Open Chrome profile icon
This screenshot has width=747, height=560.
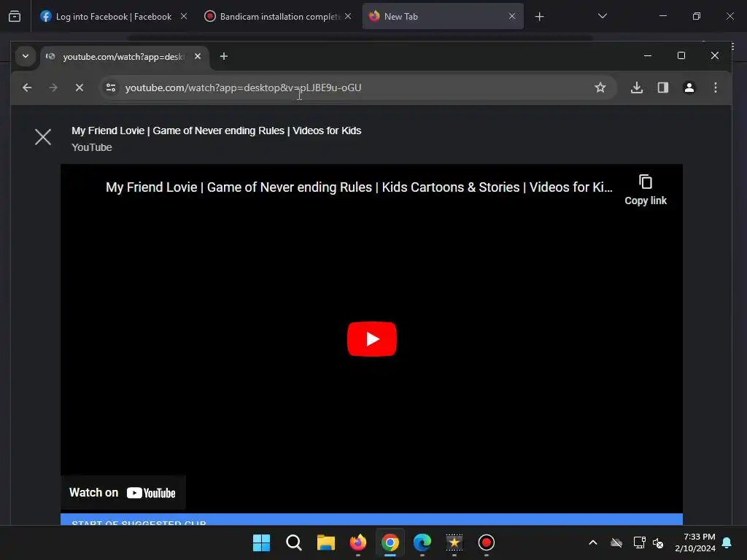pos(689,87)
